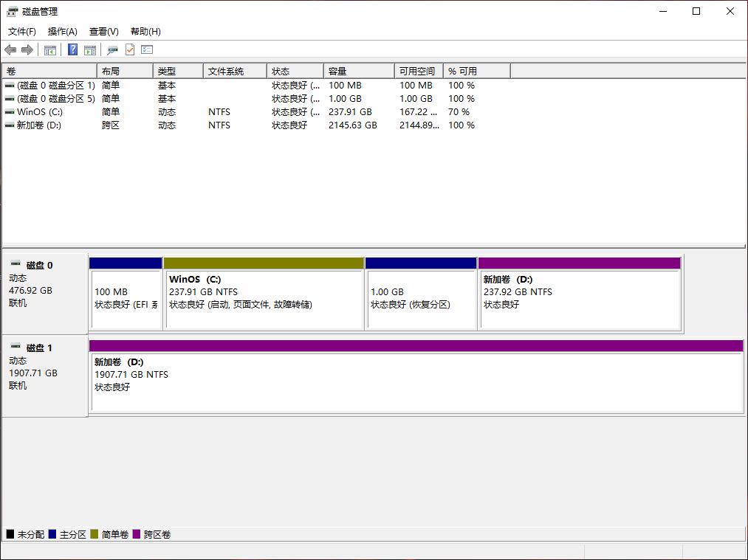
Task: Open the 操作(A) menu
Action: [x=61, y=31]
